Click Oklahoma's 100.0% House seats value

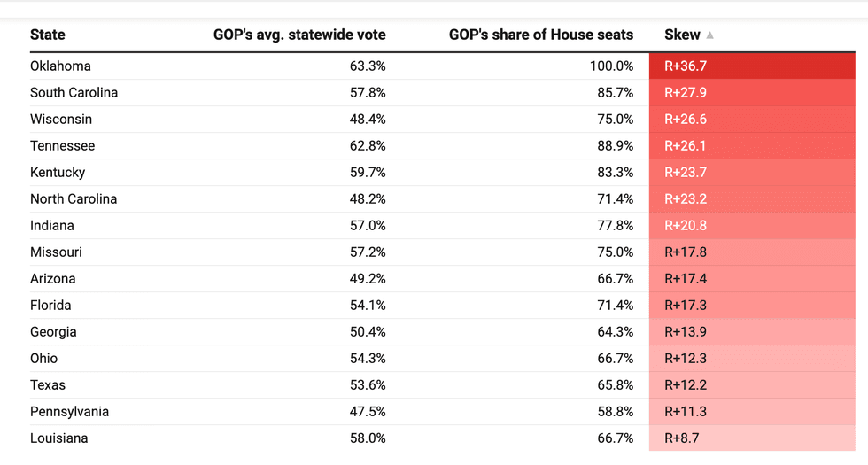tap(611, 66)
